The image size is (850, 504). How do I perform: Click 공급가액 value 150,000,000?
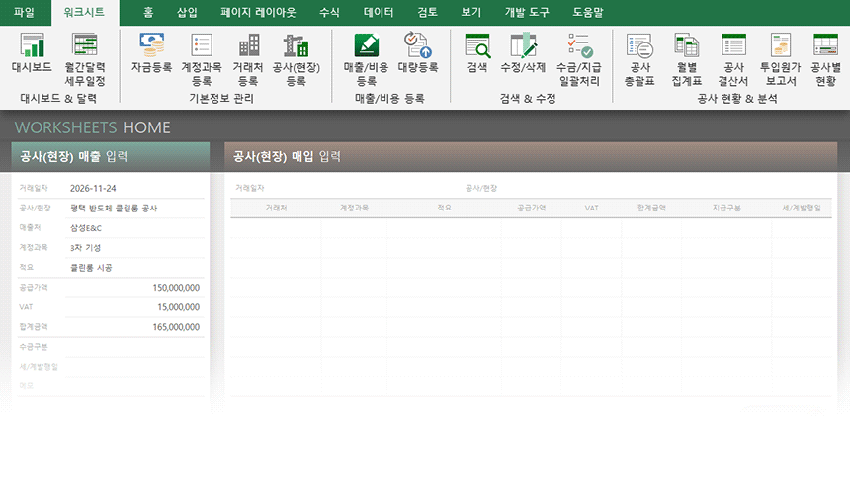[x=176, y=288]
